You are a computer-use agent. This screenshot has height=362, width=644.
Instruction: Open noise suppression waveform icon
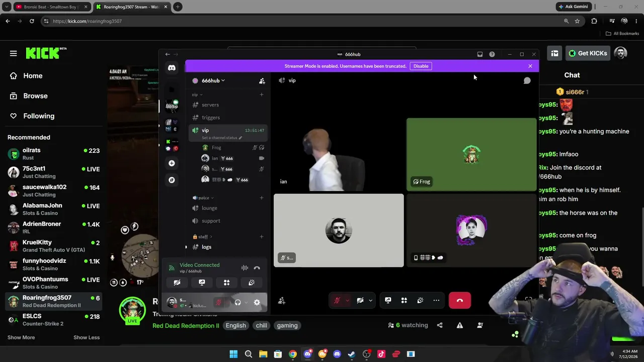(x=245, y=268)
